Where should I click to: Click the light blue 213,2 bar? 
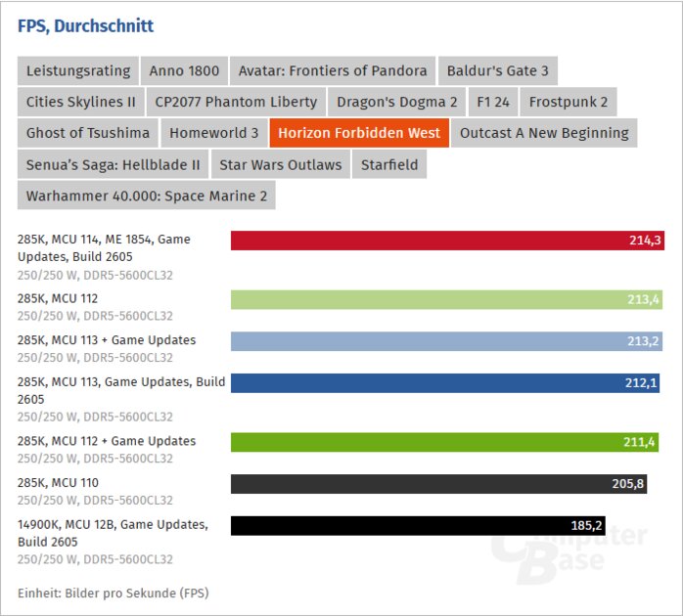pyautogui.click(x=446, y=341)
